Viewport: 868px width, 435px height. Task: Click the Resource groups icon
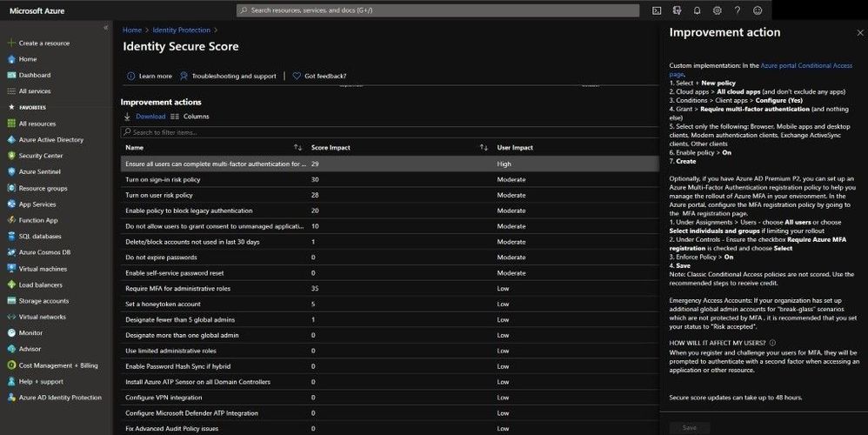pyautogui.click(x=11, y=188)
